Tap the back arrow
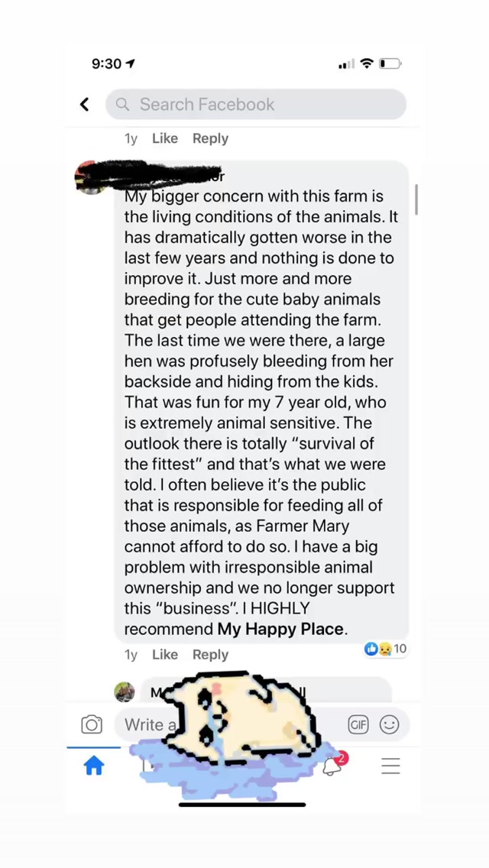 coord(85,105)
